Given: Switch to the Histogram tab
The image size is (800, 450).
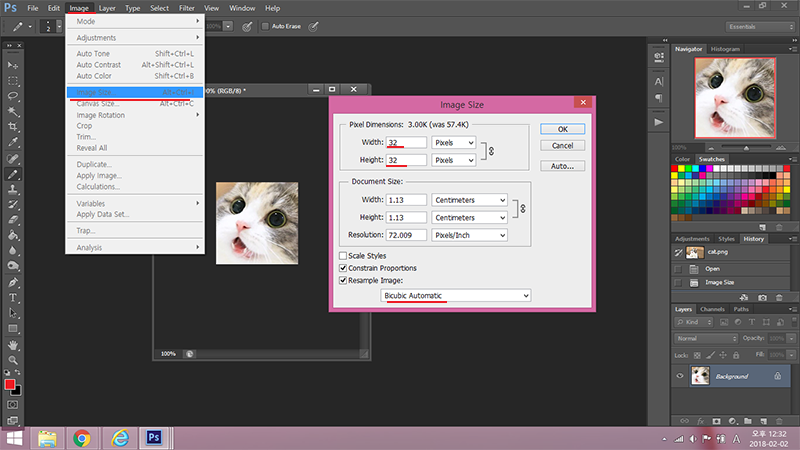Looking at the screenshot, I should pyautogui.click(x=725, y=49).
